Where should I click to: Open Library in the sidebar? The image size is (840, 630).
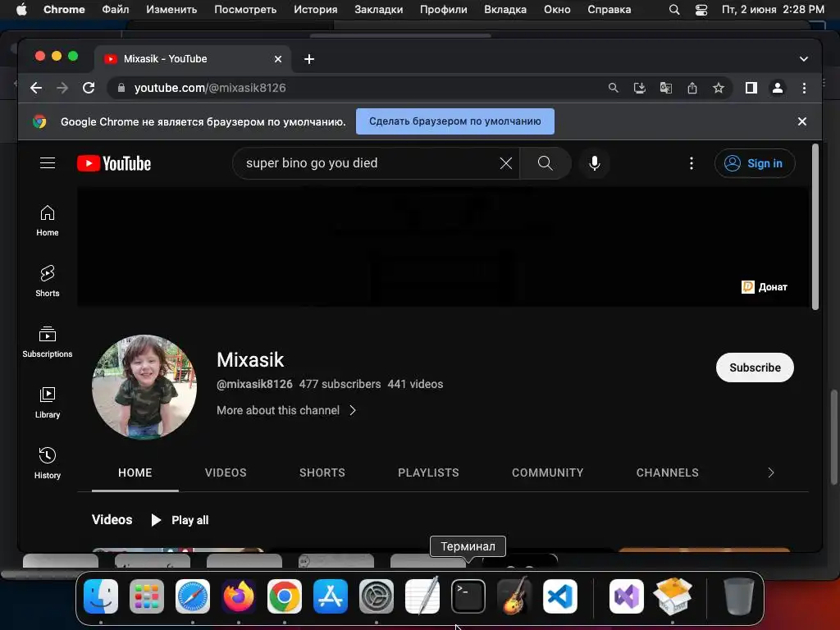click(47, 403)
